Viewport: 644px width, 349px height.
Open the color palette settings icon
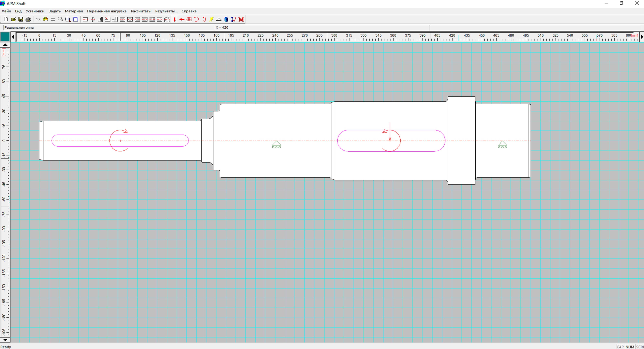45,19
